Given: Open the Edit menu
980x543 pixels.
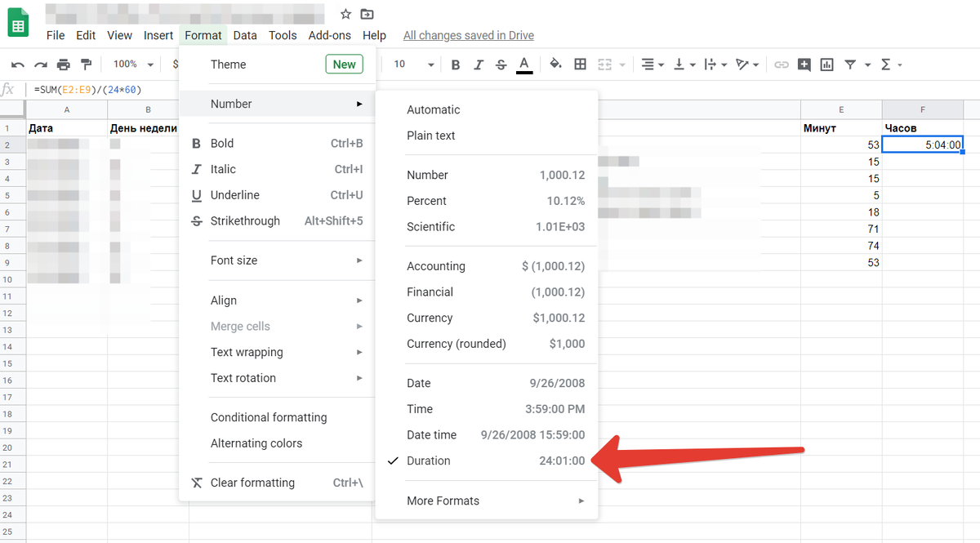Looking at the screenshot, I should (86, 35).
